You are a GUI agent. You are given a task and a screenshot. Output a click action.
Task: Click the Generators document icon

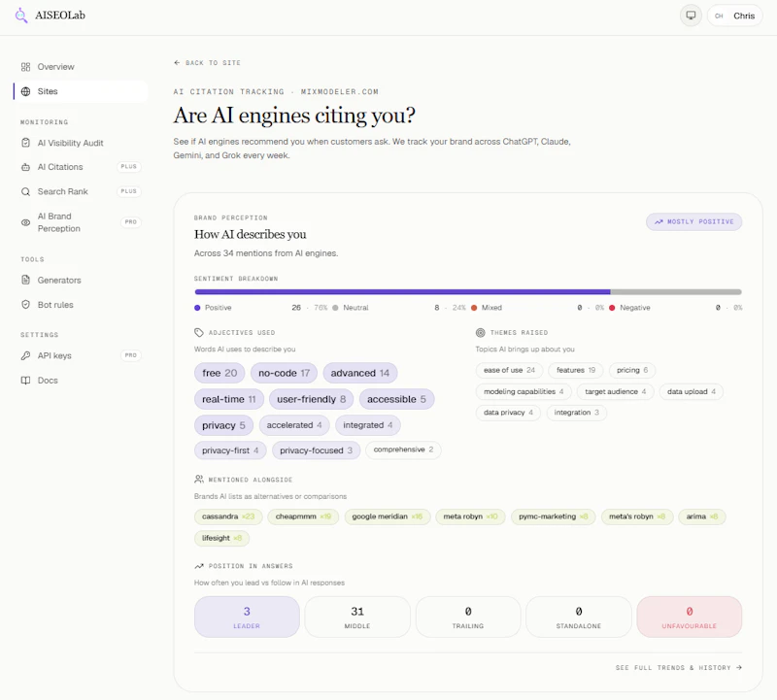tap(26, 280)
